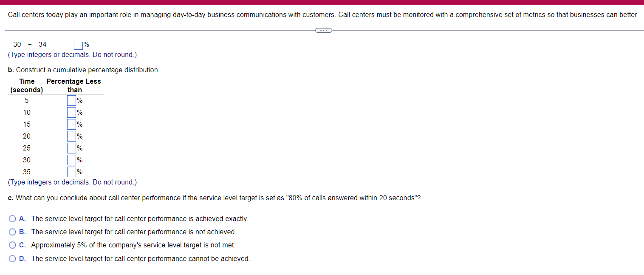Click the option text saying target is not achieved
The height and width of the screenshot is (275, 644).
click(x=135, y=232)
